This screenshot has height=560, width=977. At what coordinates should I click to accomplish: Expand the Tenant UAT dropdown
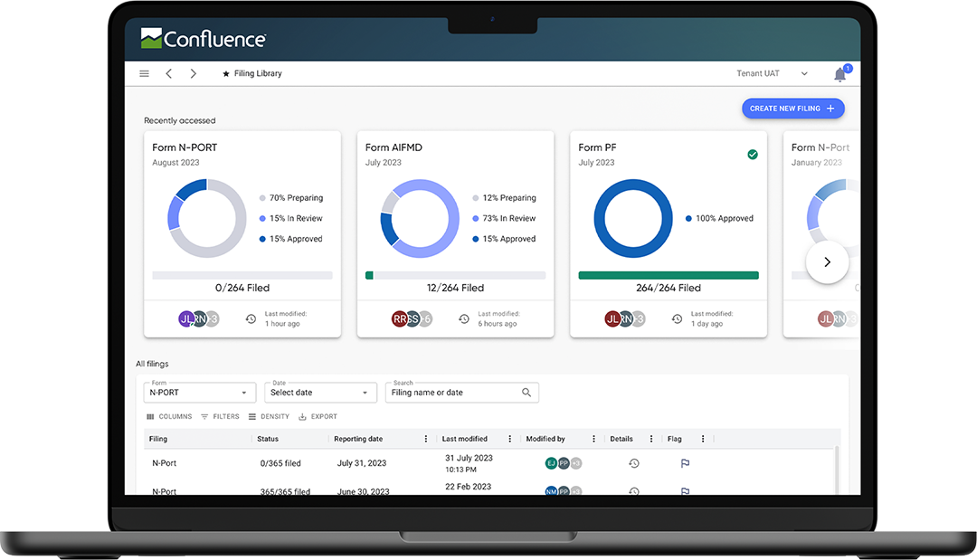point(803,74)
